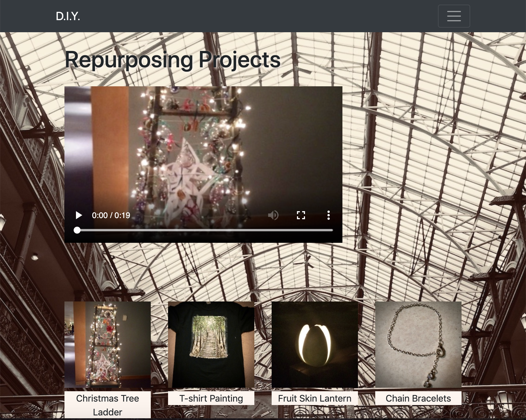Image resolution: width=526 pixels, height=420 pixels.
Task: Play the ladder video
Action: coord(79,215)
